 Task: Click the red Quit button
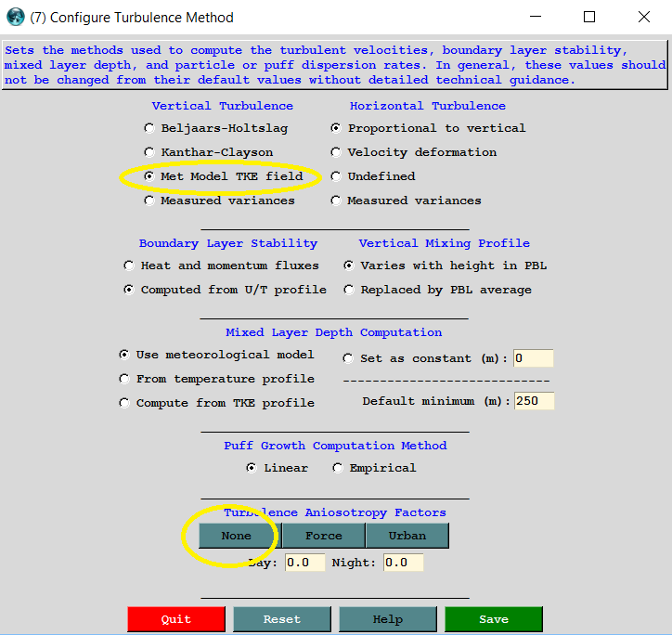[176, 619]
